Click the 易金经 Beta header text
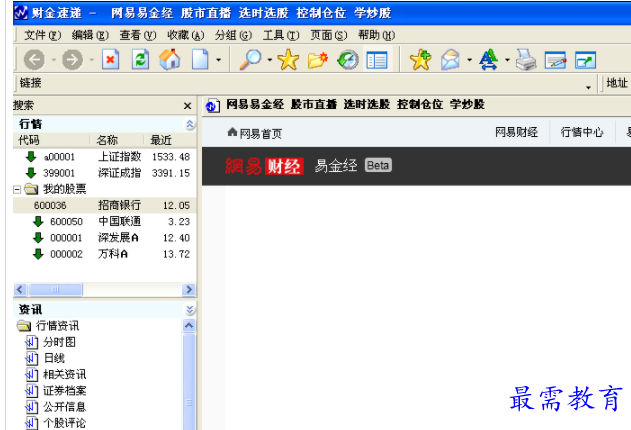 pos(353,165)
